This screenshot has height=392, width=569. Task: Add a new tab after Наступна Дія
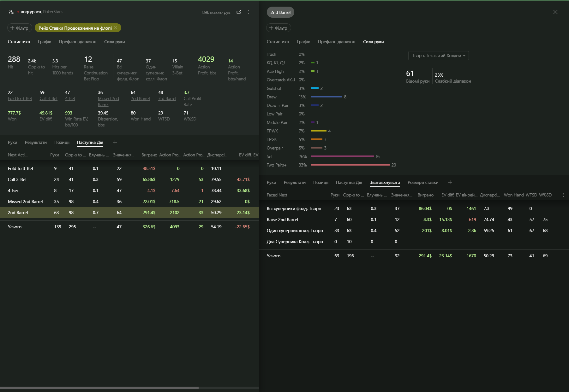point(115,142)
